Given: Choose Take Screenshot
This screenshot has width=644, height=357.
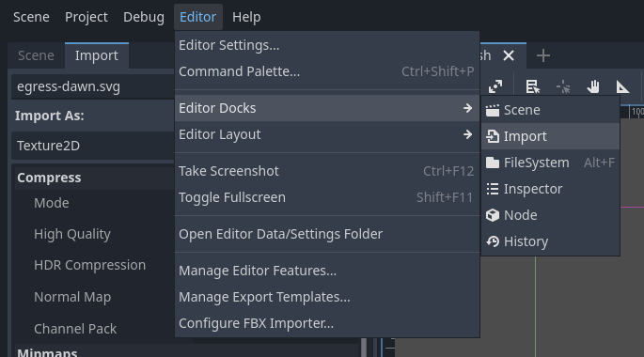Looking at the screenshot, I should tap(327, 171).
